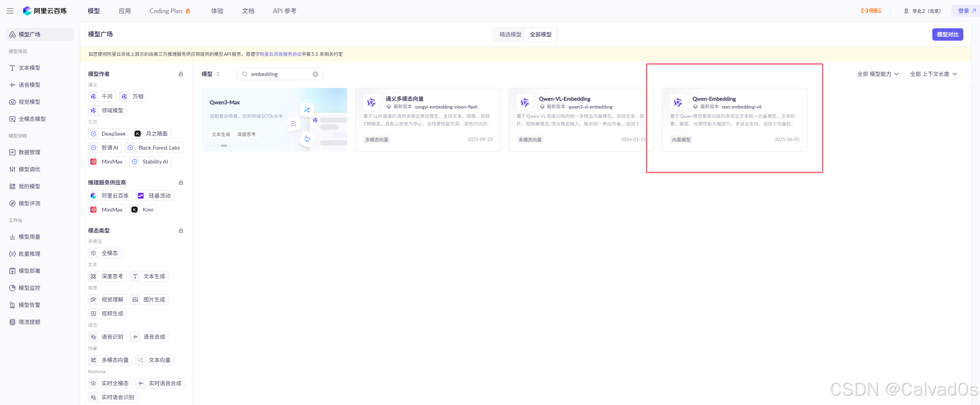
Task: Filter by 千问 model author
Action: [102, 97]
